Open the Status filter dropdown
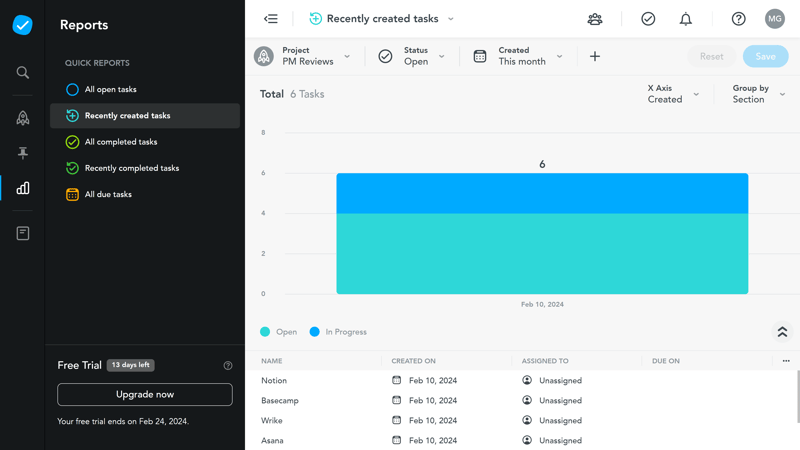800x450 pixels. click(412, 57)
